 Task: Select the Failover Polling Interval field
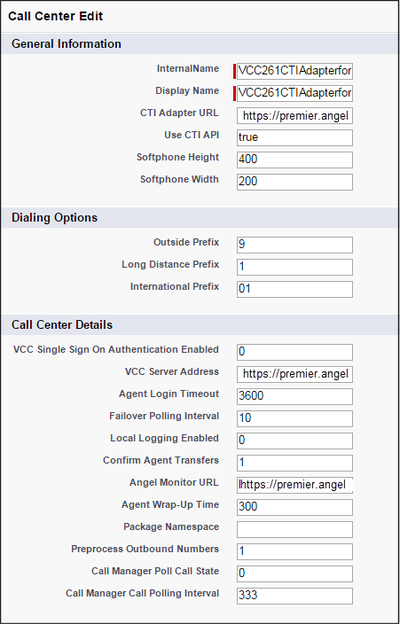(x=295, y=419)
